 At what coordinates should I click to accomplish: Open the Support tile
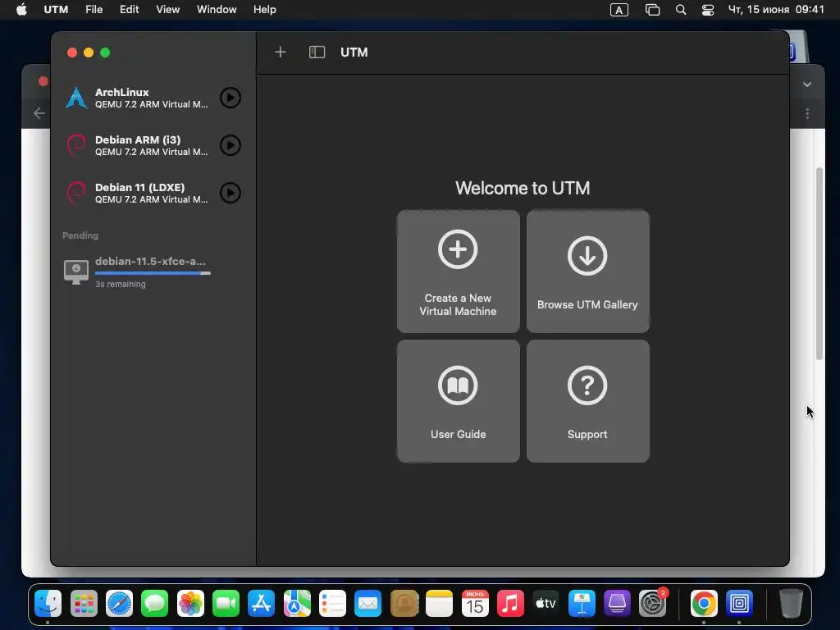coord(587,401)
